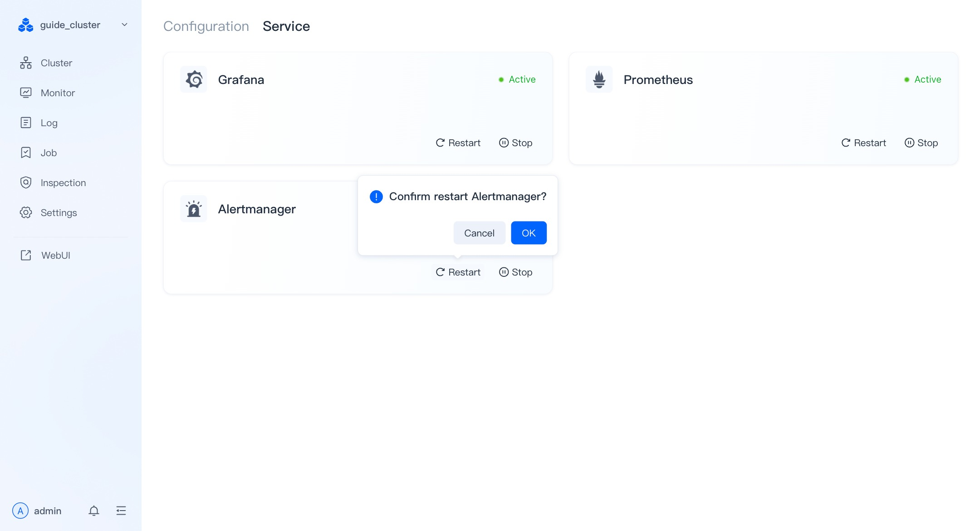Restart the Prometheus service
The width and height of the screenshot is (980, 531).
click(864, 143)
